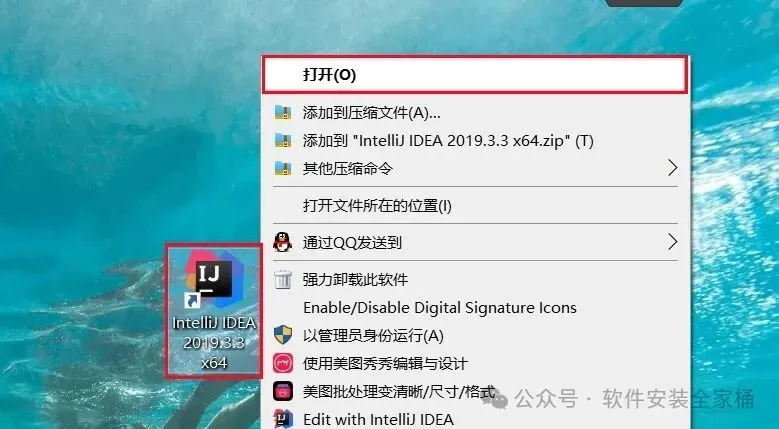The image size is (779, 429).
Task: Choose 使用美图秀秀编辑与设计
Action: 475,363
